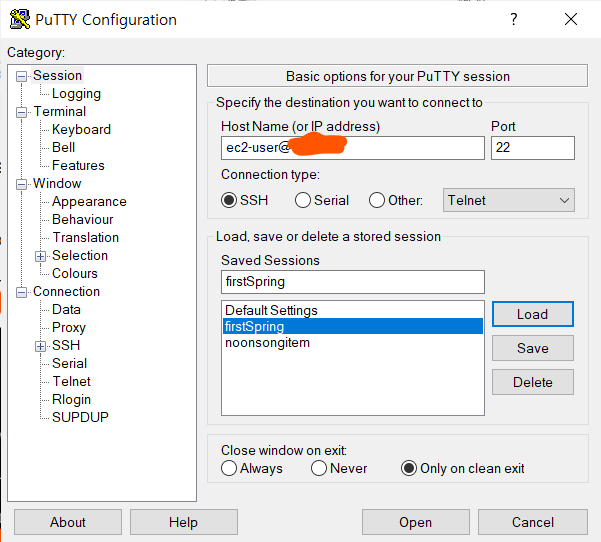601x542 pixels.
Task: Open the Rlogin settings category
Action: [x=71, y=400]
